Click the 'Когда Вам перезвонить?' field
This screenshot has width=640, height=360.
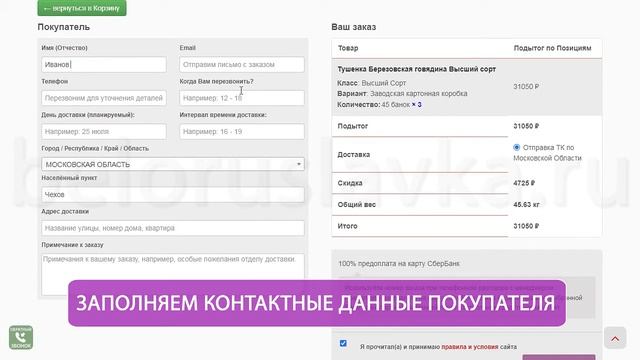pos(242,98)
